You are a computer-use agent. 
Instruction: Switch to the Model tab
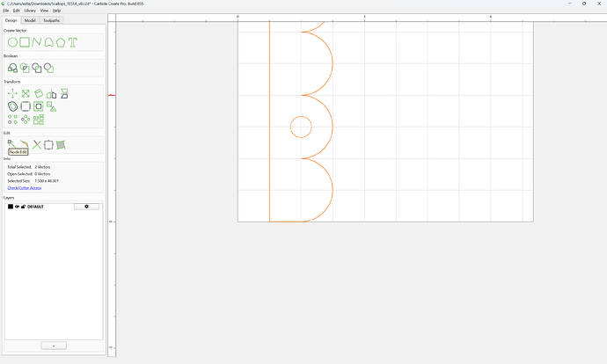click(x=30, y=20)
